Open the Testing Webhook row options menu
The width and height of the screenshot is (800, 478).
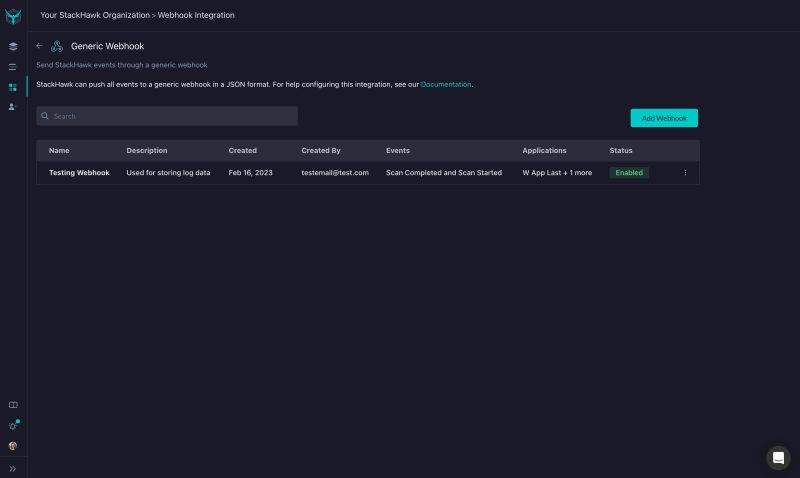click(x=685, y=172)
